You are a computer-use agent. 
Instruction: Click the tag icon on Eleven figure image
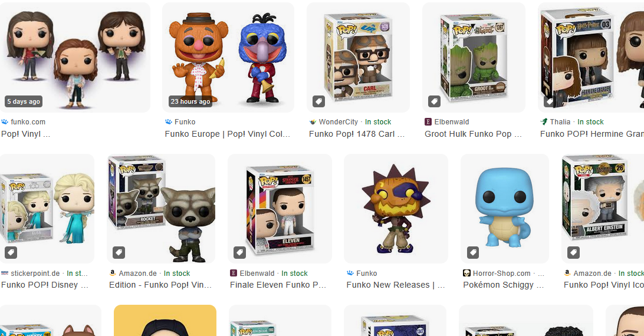coord(240,252)
